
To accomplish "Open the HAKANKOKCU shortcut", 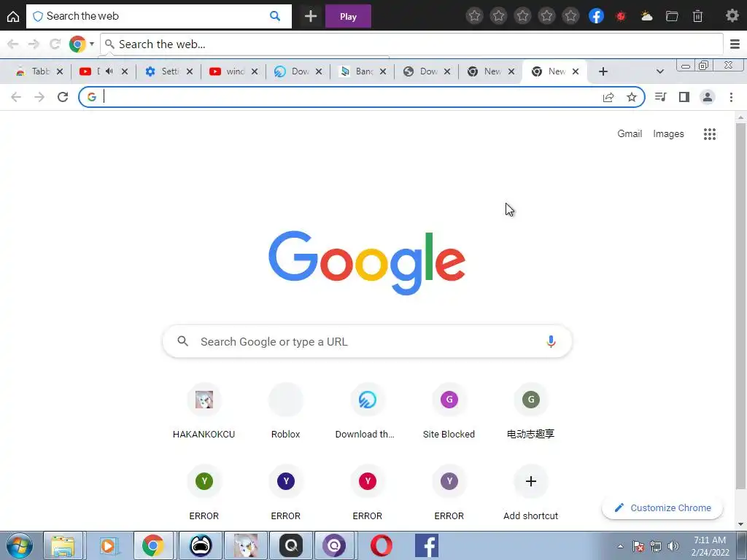I will [x=204, y=411].
